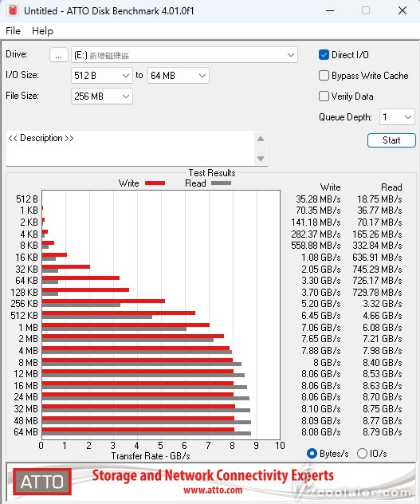Close the ATTO Disk Benchmark window
The height and width of the screenshot is (504, 420).
(x=402, y=10)
